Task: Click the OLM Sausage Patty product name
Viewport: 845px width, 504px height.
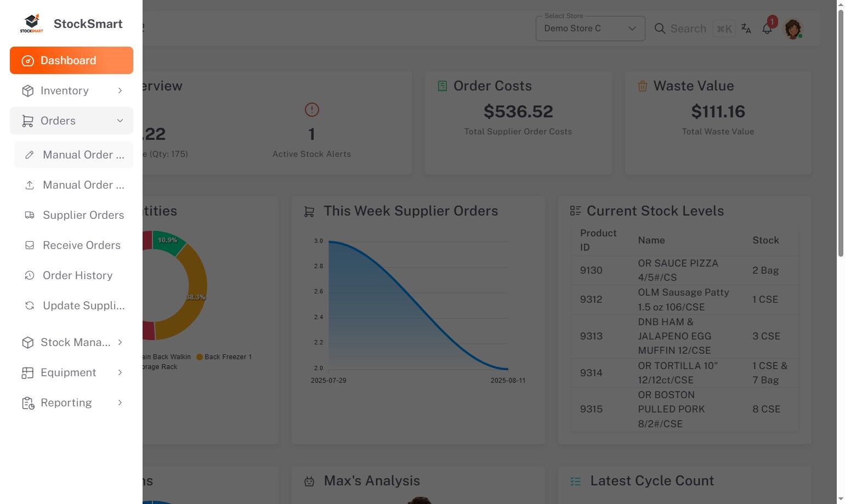Action: pos(683,299)
